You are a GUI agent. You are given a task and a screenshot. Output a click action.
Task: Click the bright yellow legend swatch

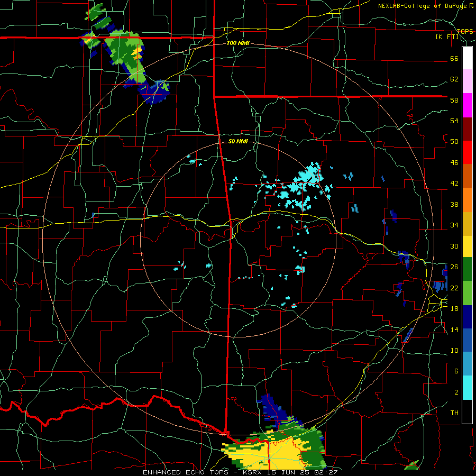click(x=467, y=246)
